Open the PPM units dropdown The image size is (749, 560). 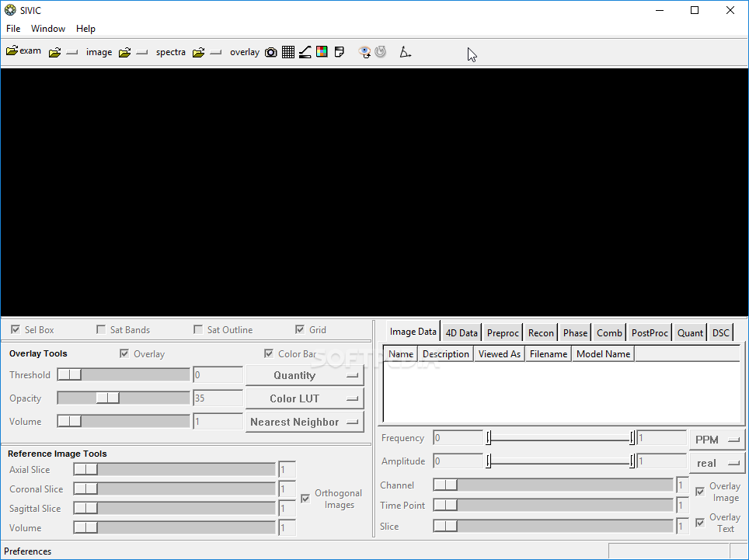717,440
